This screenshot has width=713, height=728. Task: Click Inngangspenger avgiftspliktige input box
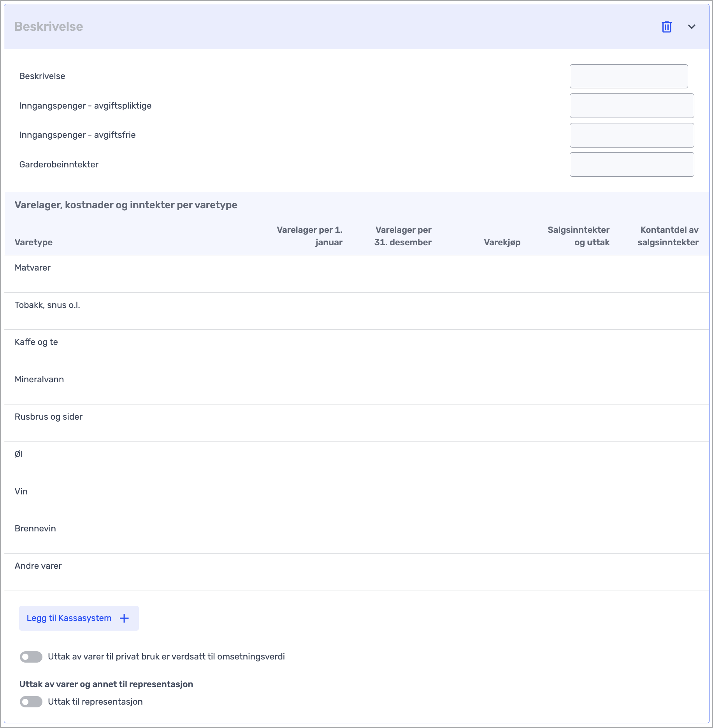point(632,106)
